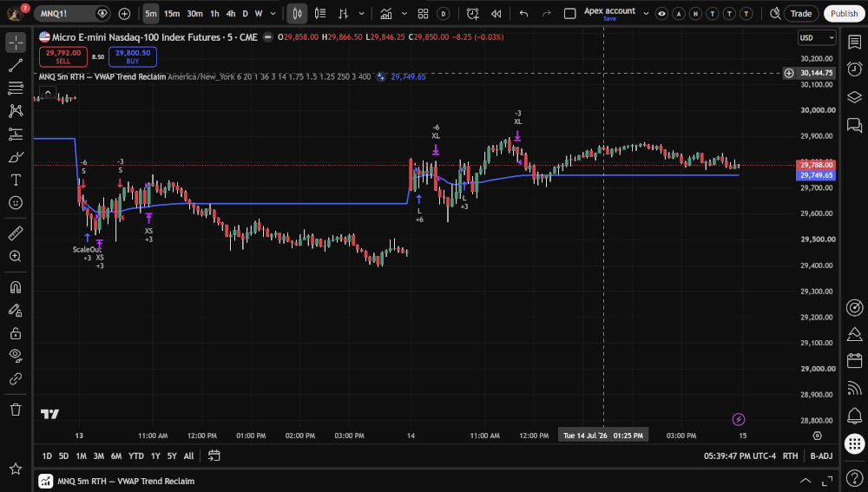Click the plus button beside 30,144.75 price
The height and width of the screenshot is (492, 868).
pos(789,73)
